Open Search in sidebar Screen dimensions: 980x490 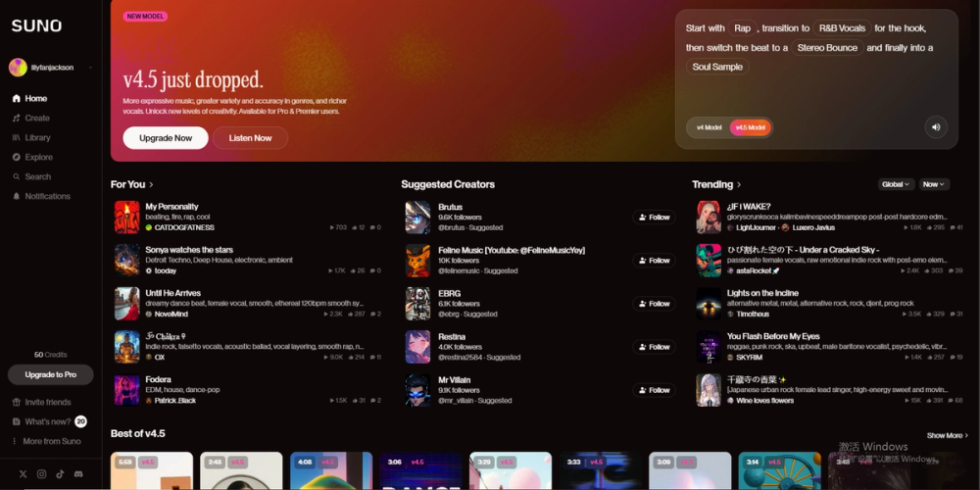point(31,176)
